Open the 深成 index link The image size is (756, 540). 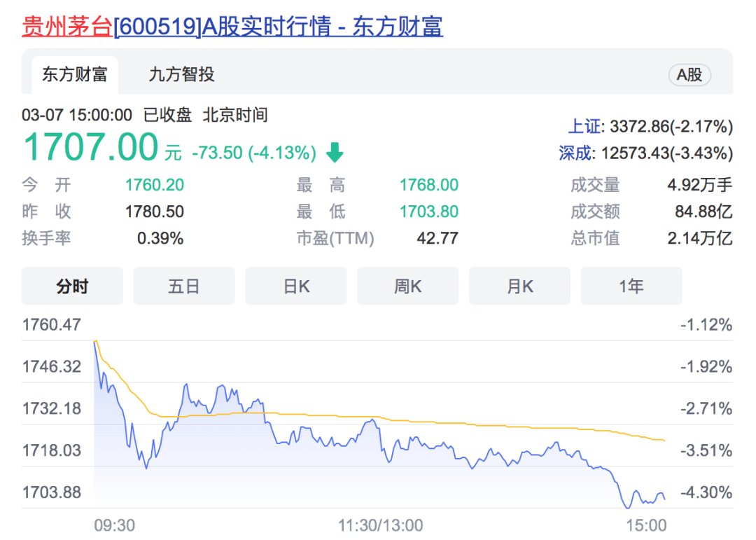[575, 153]
